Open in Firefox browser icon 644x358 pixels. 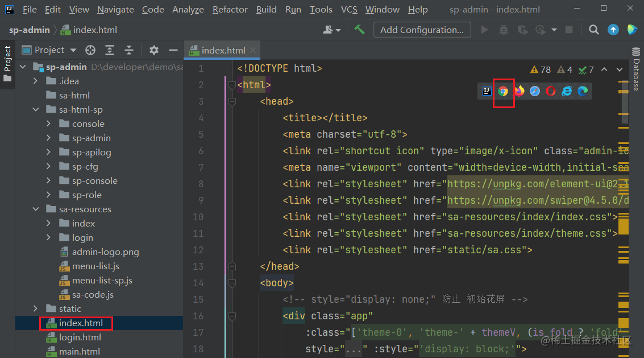[x=519, y=91]
